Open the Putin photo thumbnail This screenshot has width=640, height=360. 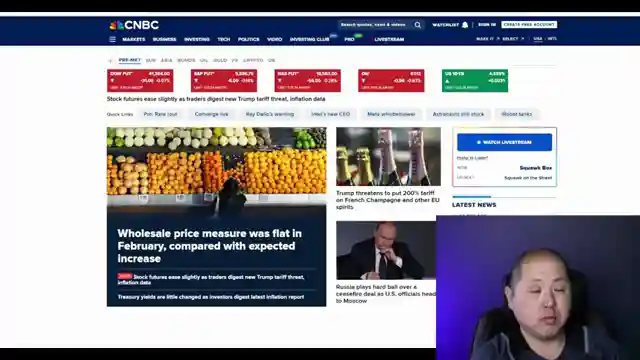tap(386, 250)
